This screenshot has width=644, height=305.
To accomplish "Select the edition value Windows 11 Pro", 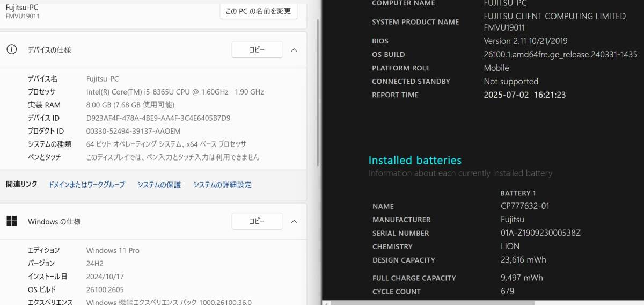I will (113, 250).
